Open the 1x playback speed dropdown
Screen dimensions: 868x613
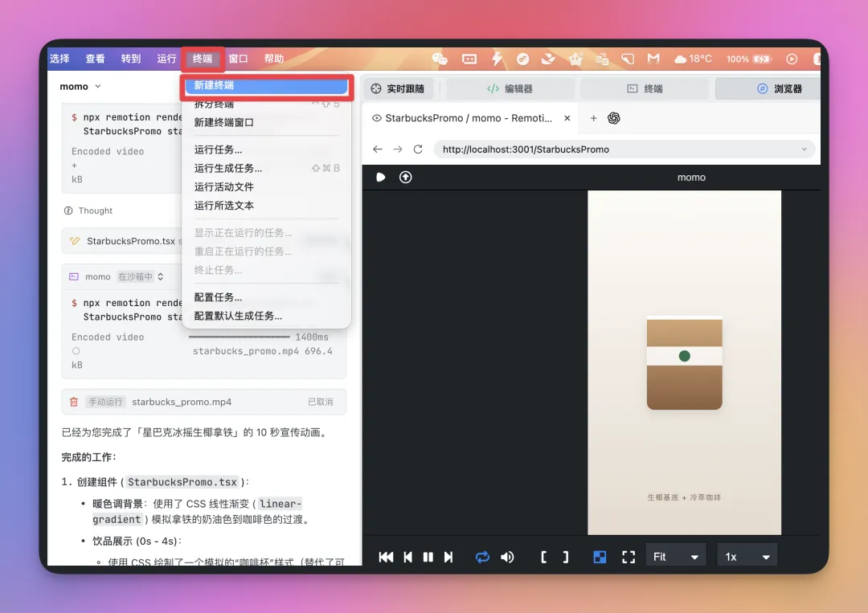click(x=747, y=557)
